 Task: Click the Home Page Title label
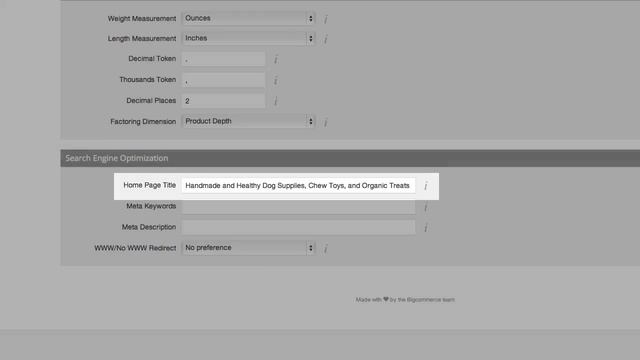pyautogui.click(x=149, y=185)
